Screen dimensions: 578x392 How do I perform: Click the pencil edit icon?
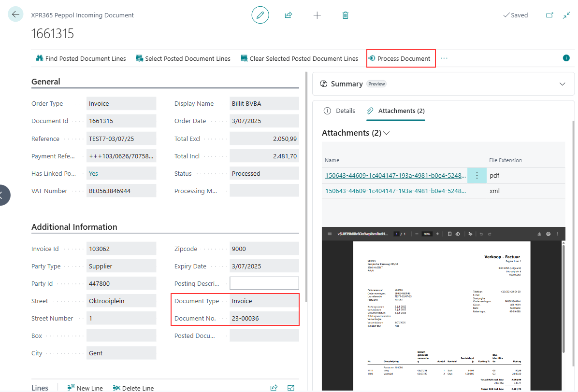[x=260, y=15]
